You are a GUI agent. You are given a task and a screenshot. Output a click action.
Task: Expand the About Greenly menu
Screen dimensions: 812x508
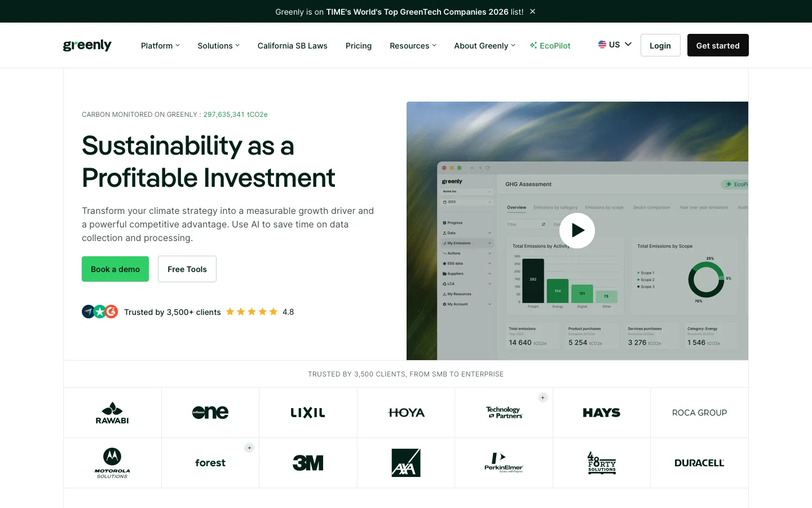[x=484, y=46]
